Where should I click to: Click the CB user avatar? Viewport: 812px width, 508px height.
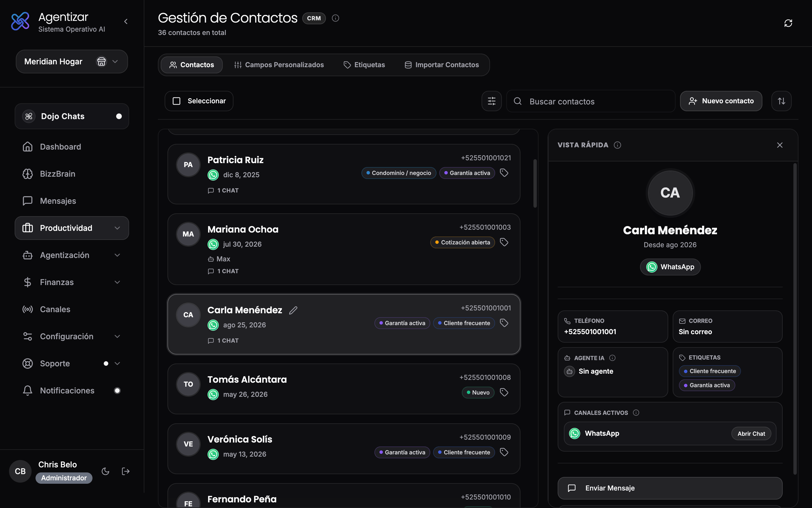point(20,471)
